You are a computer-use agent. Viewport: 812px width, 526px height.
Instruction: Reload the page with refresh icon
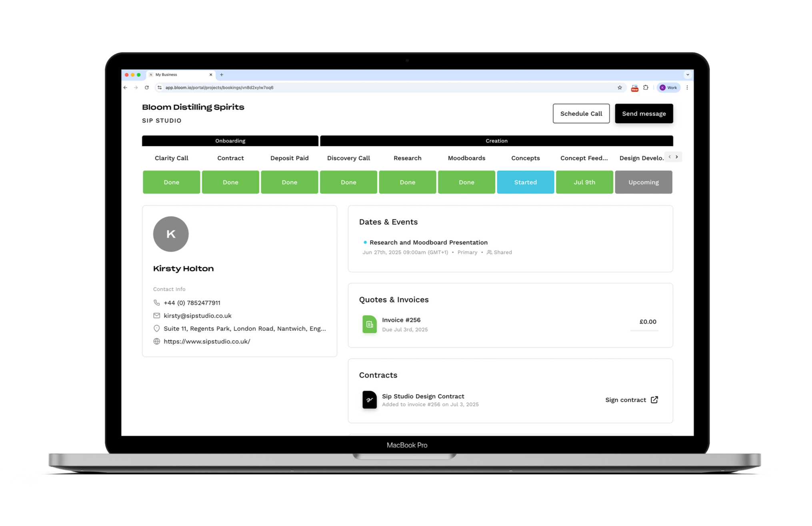(x=147, y=88)
